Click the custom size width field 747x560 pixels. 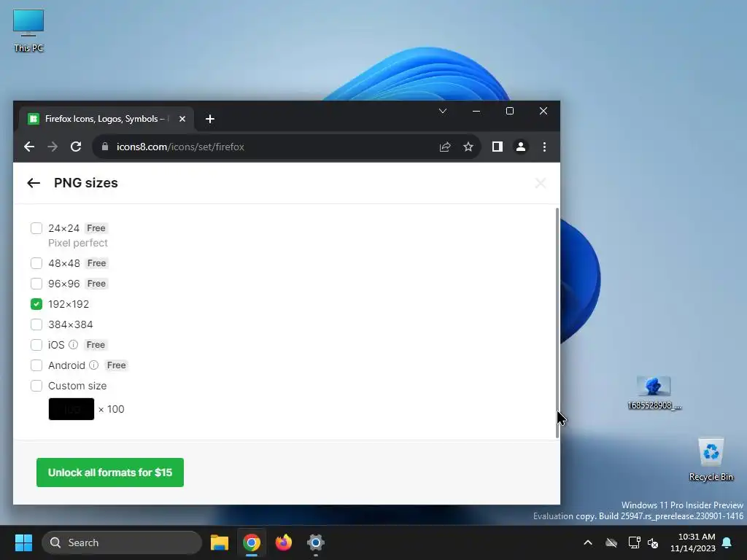click(71, 409)
